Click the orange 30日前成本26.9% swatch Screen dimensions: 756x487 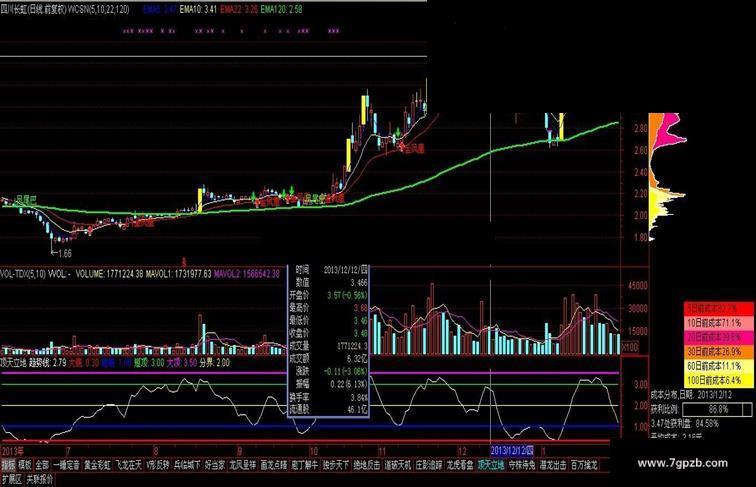(718, 351)
